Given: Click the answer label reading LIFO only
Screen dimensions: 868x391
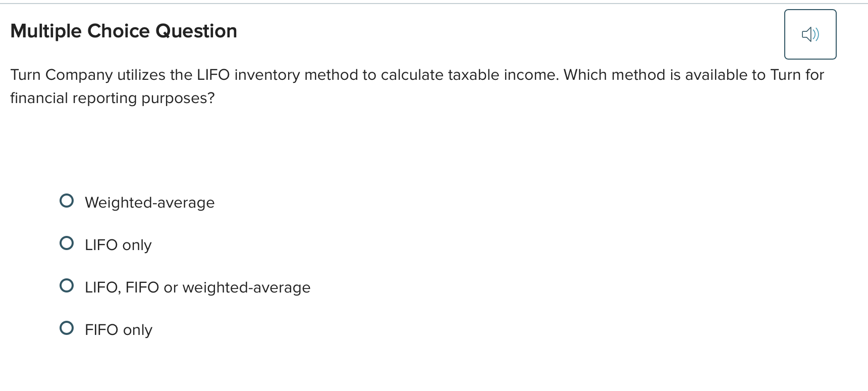Looking at the screenshot, I should click(118, 245).
